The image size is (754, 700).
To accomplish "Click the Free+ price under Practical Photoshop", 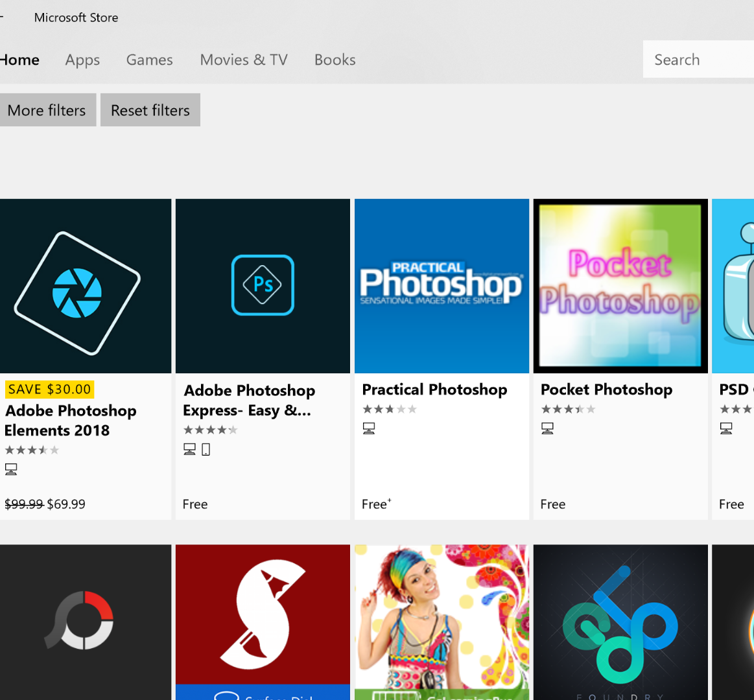I will click(377, 504).
